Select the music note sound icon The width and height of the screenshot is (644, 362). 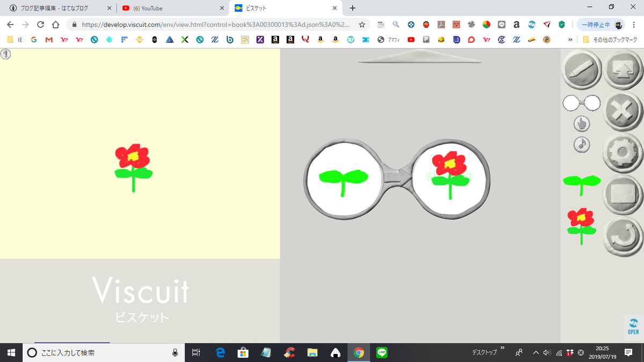tap(582, 144)
